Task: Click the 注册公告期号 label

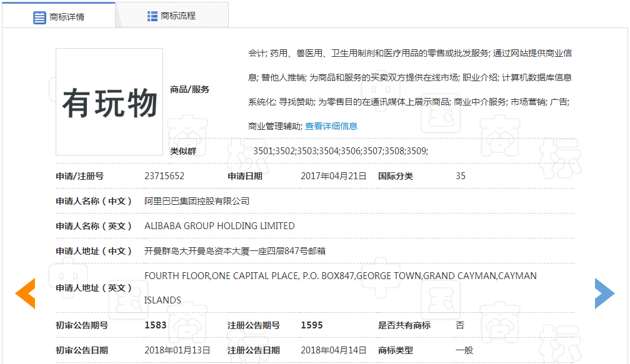Action: point(254,325)
